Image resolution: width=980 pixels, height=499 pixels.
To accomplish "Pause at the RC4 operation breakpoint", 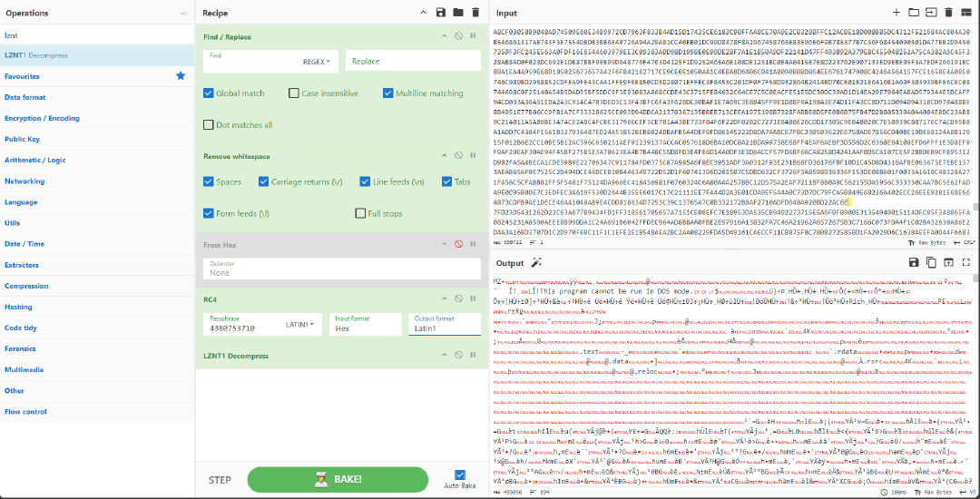I will [x=473, y=298].
